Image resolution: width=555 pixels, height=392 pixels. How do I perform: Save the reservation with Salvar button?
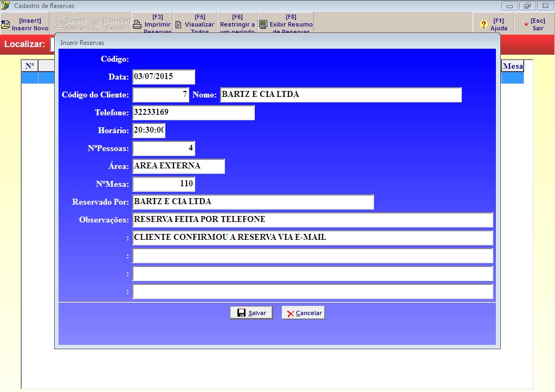click(251, 313)
